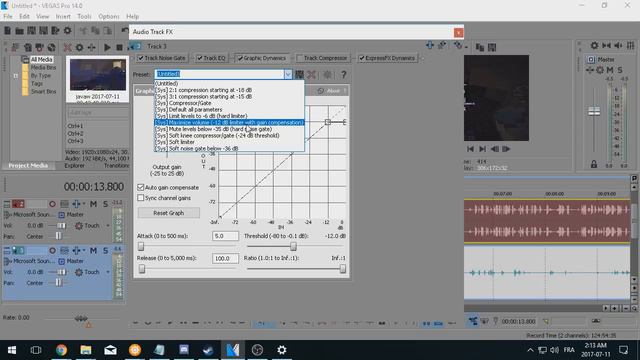
Task: Select Soft limiter preset
Action: click(229, 142)
